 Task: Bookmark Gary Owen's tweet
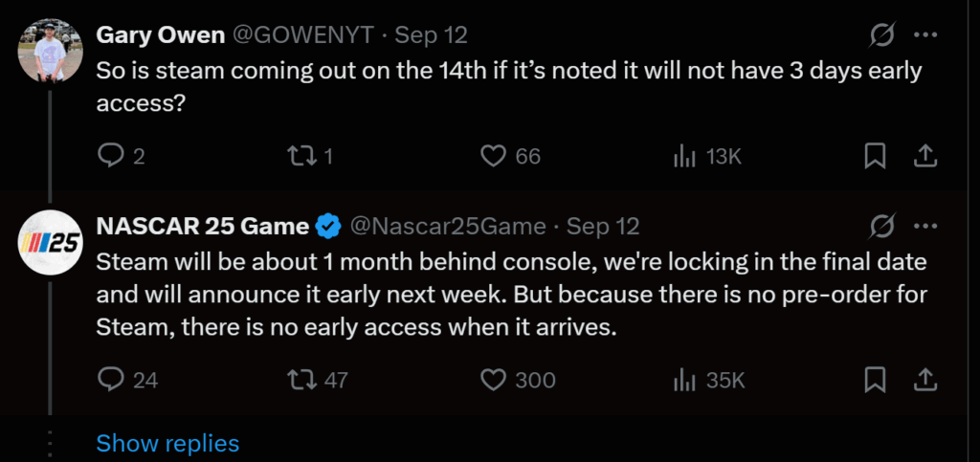[875, 156]
